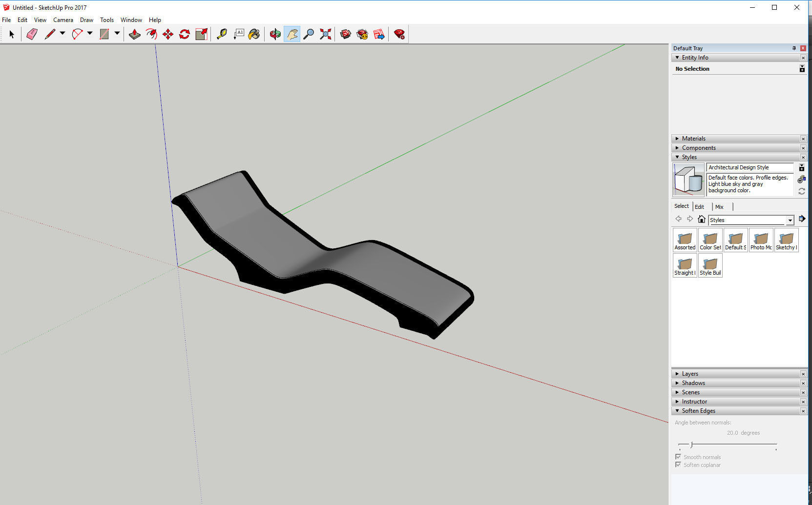
Task: Open the Arc tool dropdown arrow
Action: pos(90,34)
